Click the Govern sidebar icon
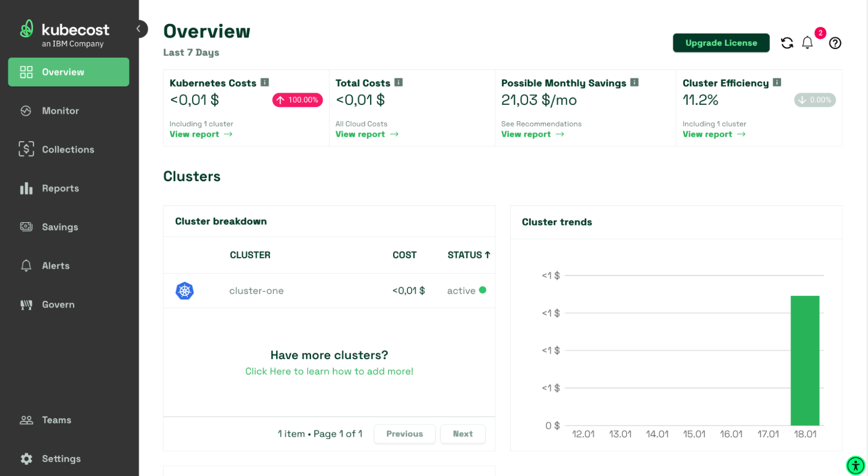The height and width of the screenshot is (476, 868). (x=26, y=304)
